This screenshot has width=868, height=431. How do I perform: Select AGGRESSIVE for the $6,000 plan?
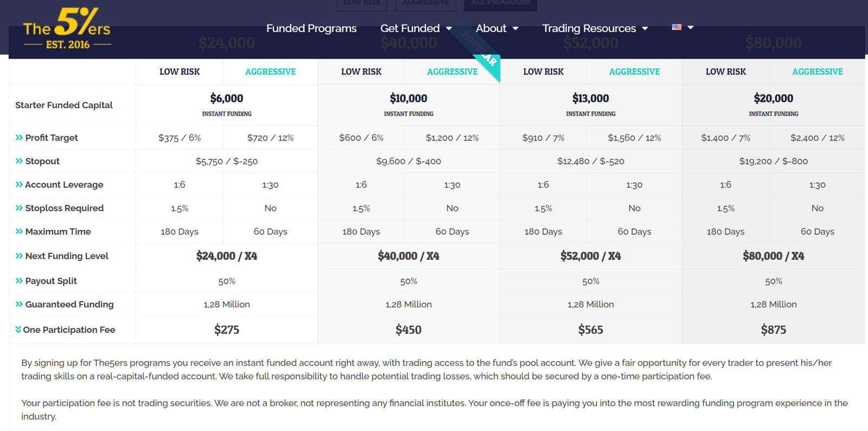270,72
